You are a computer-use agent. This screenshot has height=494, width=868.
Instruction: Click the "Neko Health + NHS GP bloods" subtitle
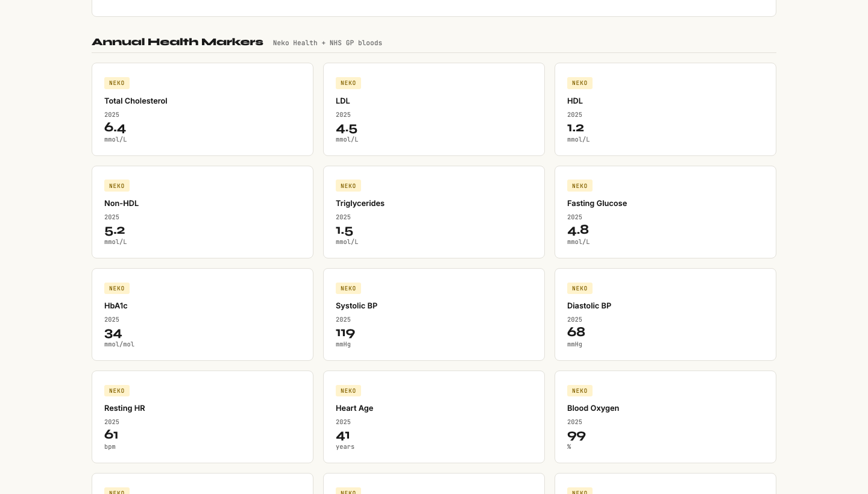pyautogui.click(x=327, y=43)
